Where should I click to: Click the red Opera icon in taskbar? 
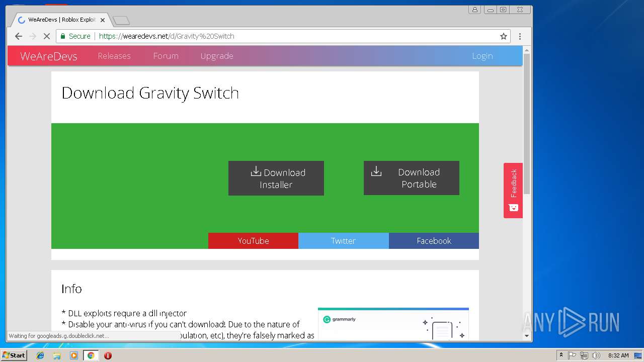click(x=108, y=355)
